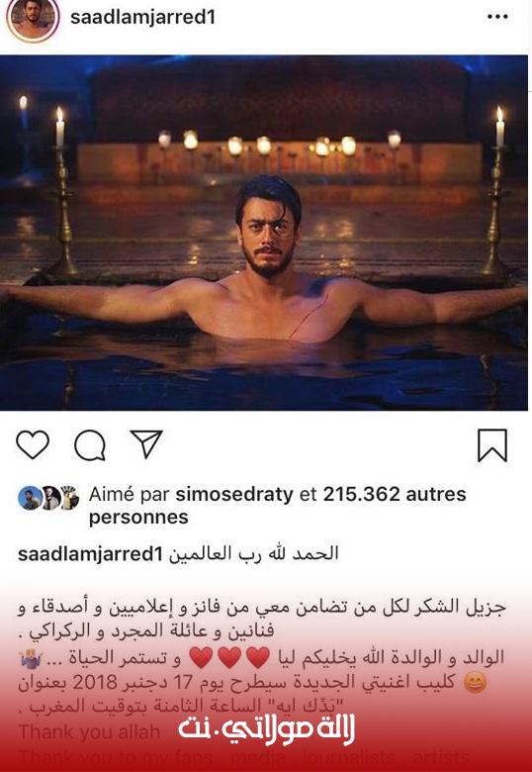The image size is (532, 772).
Task: Tap the three red heart emojis in caption
Action: (229, 658)
